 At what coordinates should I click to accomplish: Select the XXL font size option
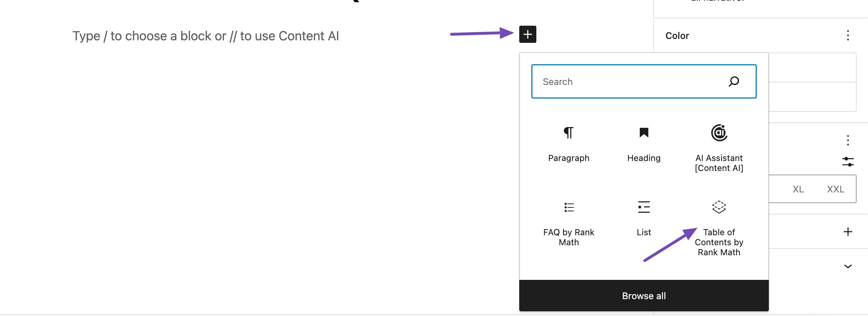point(835,189)
